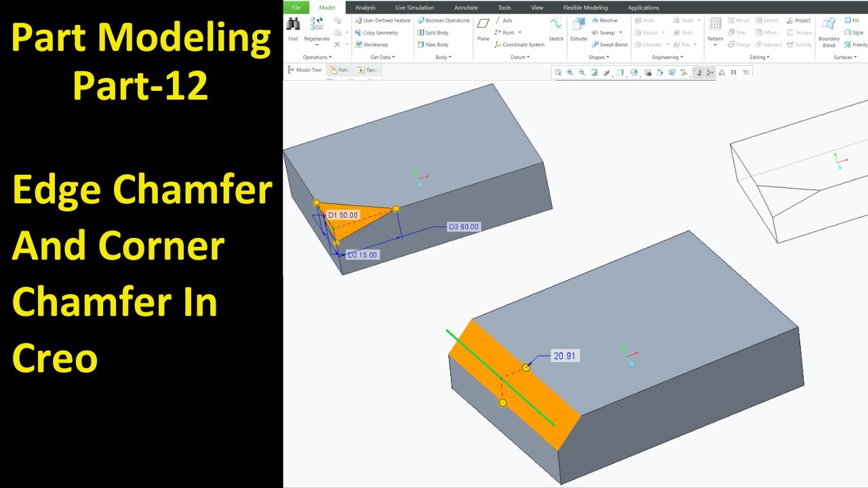Screen dimensions: 868x488
Task: Switch to the Analysis tab
Action: click(x=365, y=7)
